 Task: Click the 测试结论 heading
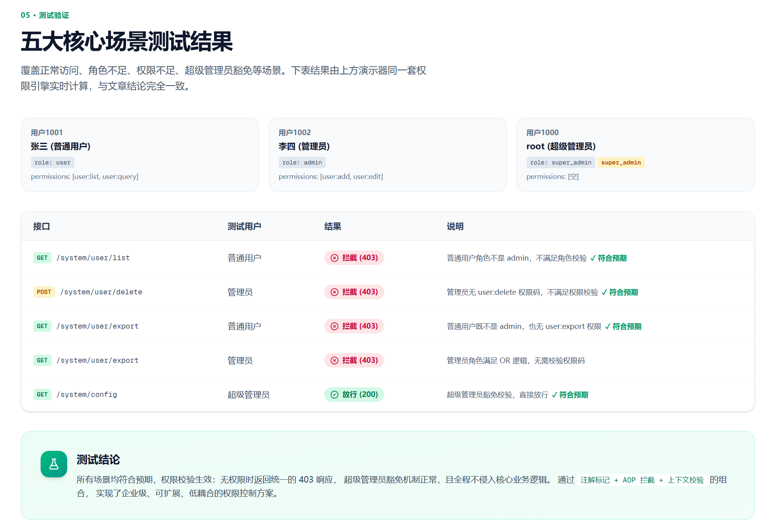[x=98, y=460]
